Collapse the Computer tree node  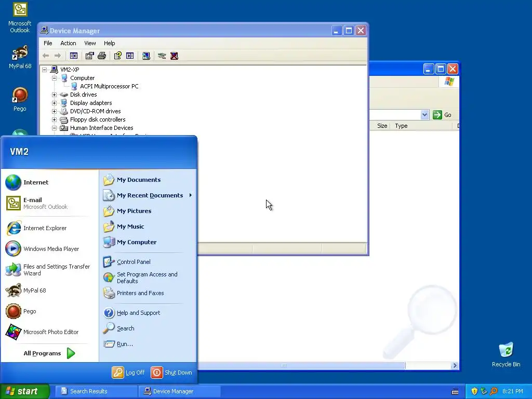(x=54, y=78)
